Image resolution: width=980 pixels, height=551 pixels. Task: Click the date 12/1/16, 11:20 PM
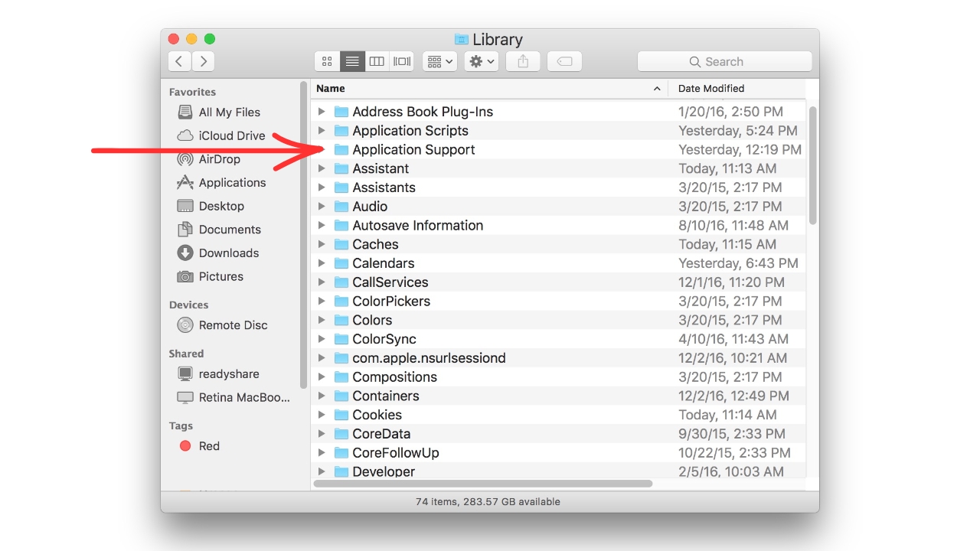pyautogui.click(x=731, y=282)
